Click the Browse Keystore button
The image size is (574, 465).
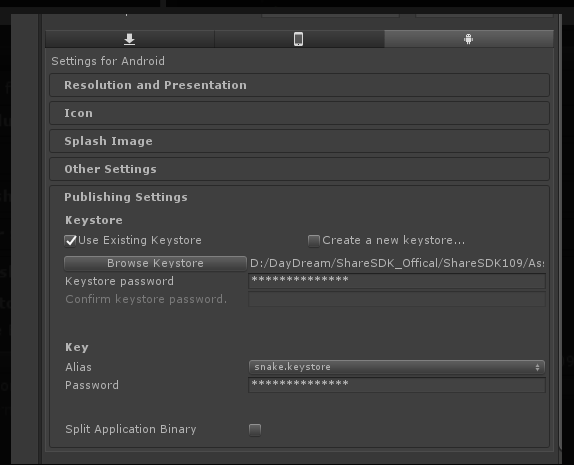155,263
